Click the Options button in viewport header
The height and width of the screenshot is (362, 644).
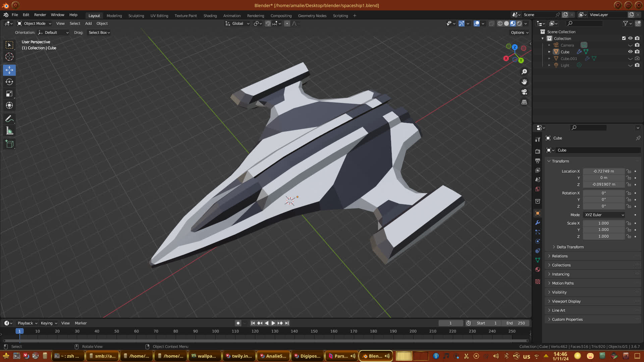(x=520, y=33)
